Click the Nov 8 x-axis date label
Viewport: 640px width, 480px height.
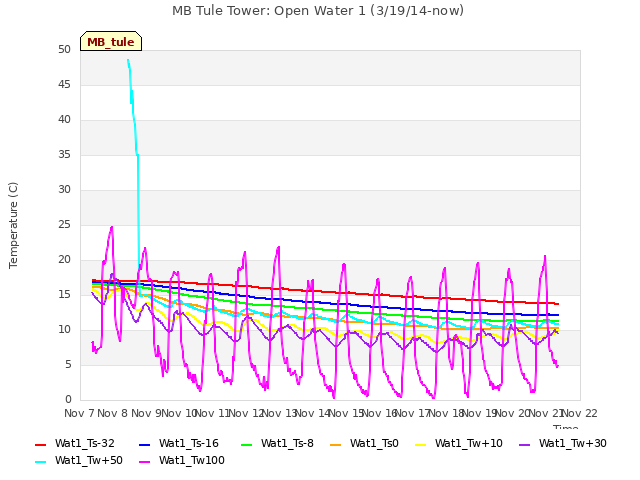113,414
